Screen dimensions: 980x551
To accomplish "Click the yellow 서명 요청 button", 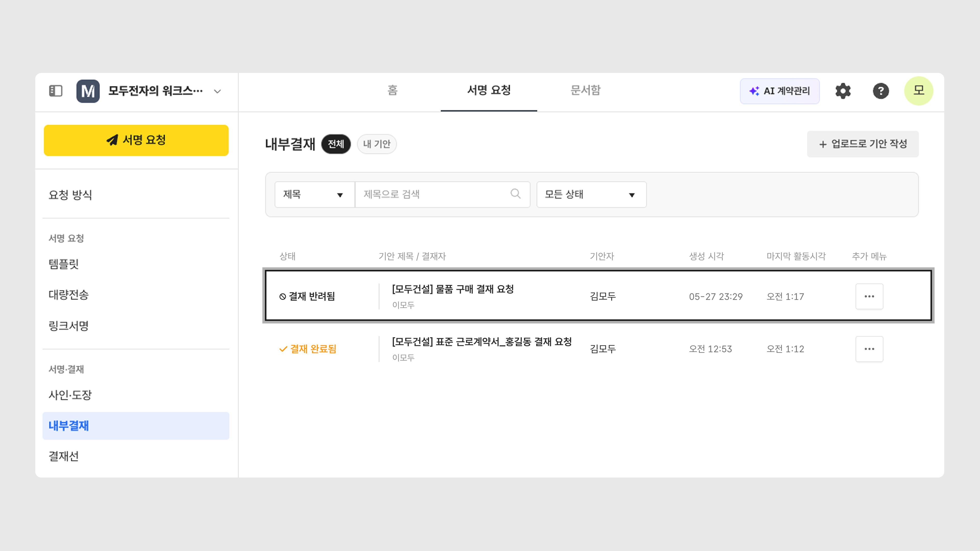I will (x=136, y=140).
